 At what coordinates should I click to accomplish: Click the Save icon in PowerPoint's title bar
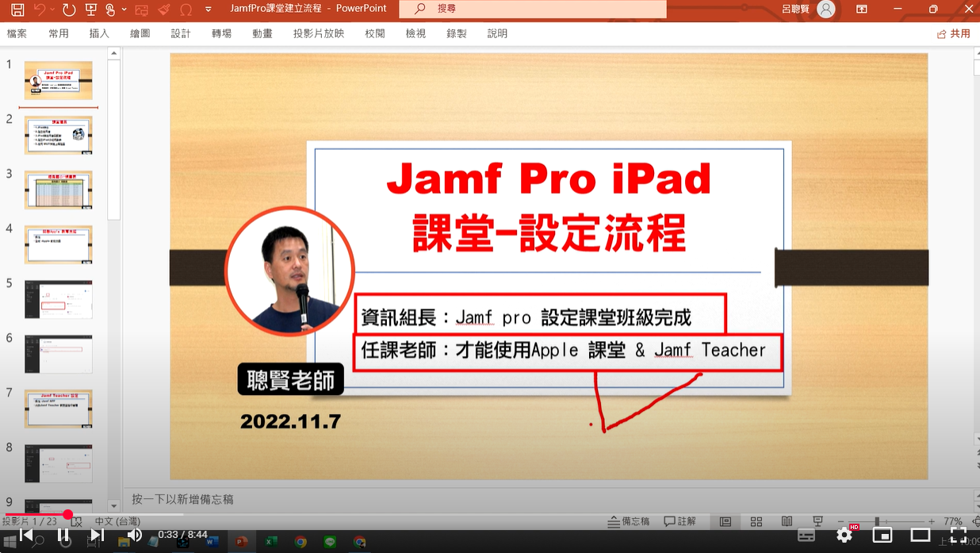coord(17,10)
